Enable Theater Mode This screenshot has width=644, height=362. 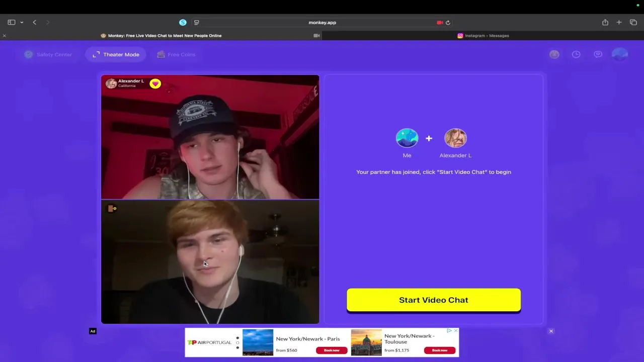point(116,54)
